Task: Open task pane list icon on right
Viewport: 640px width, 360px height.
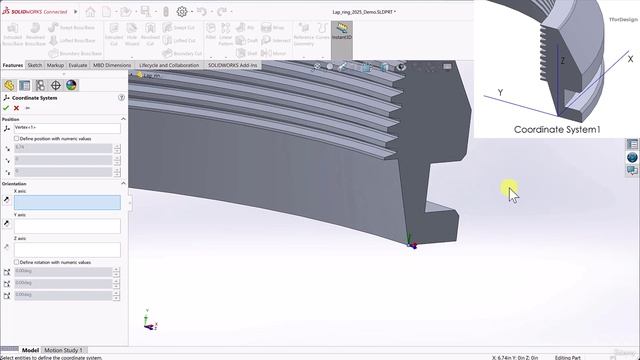Action: (x=632, y=144)
